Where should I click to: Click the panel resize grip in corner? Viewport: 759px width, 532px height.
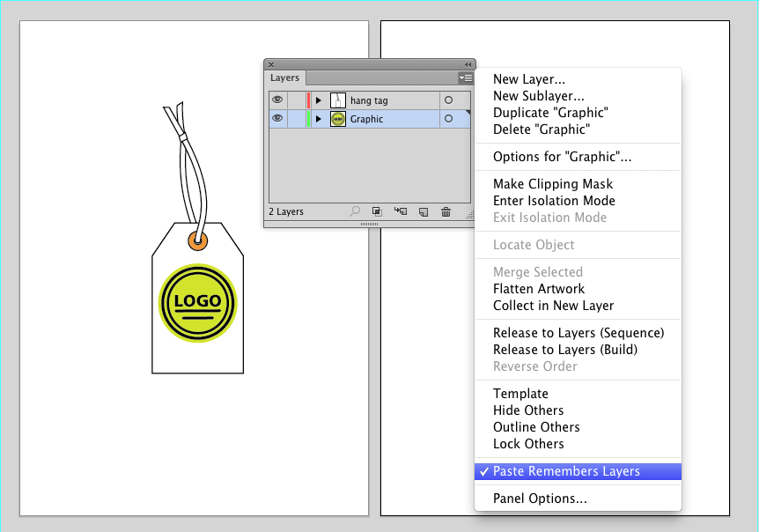469,215
